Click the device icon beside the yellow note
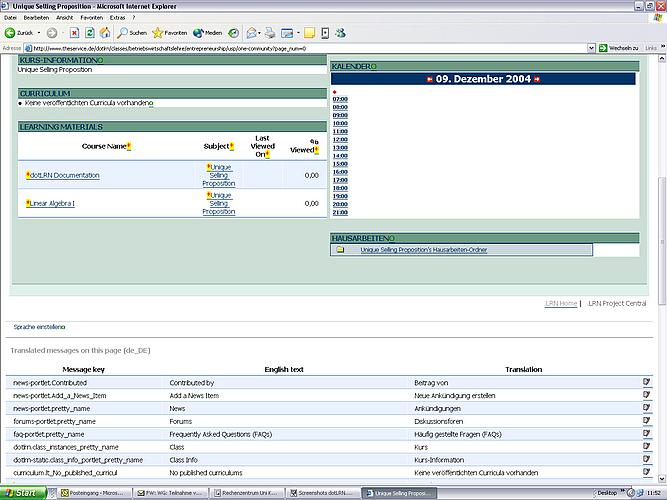The image size is (667, 500). point(325,33)
